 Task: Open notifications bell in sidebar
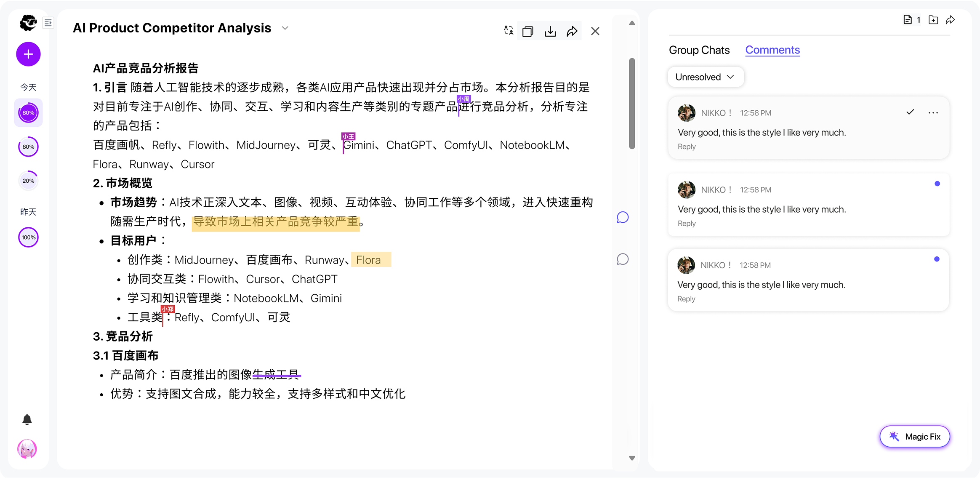(27, 419)
